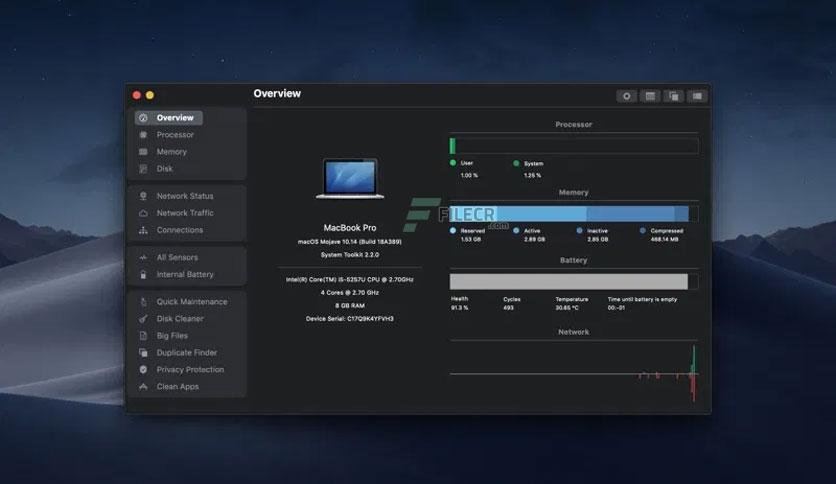Image resolution: width=836 pixels, height=484 pixels.
Task: Click the list view toolbar button
Action: (697, 96)
